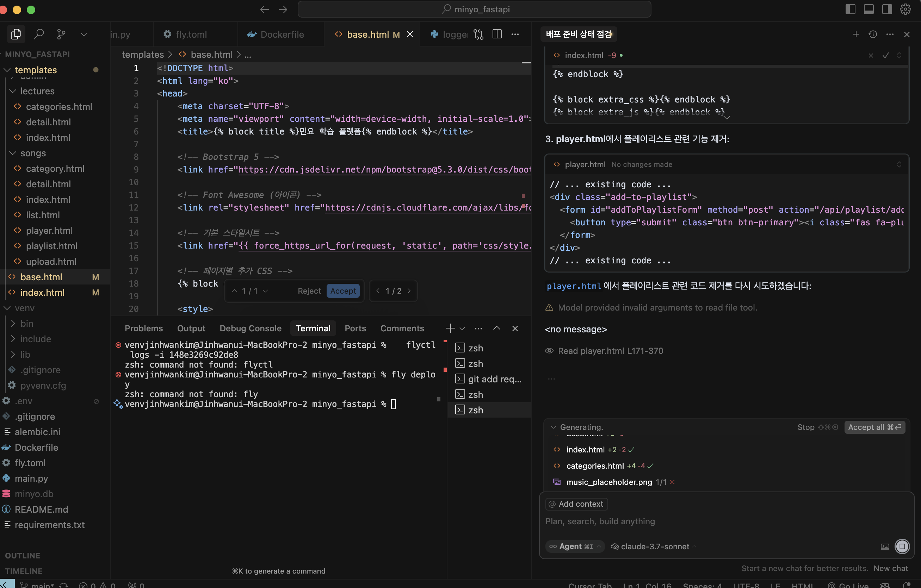921x588 pixels.
Task: Toggle the bottom panel layout icon
Action: [868, 9]
